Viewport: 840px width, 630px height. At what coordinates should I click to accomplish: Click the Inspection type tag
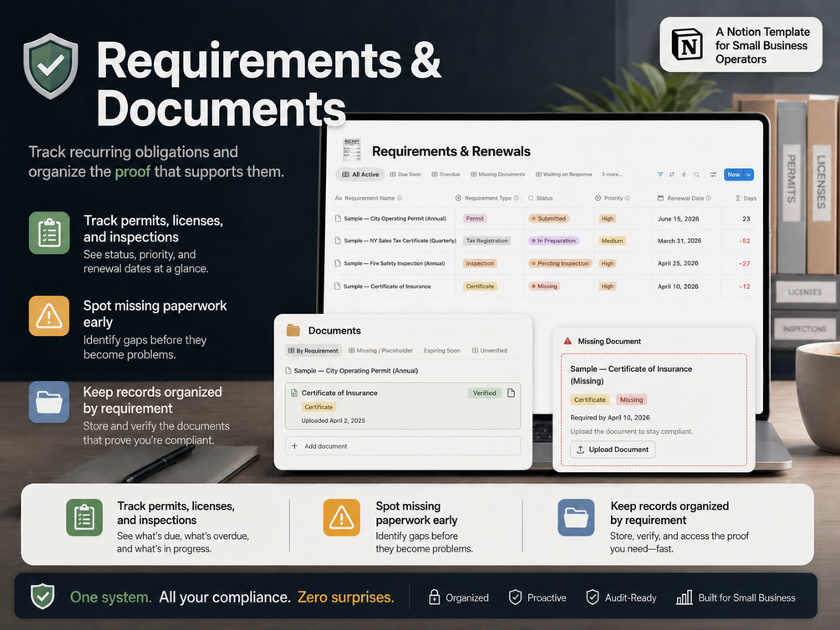(480, 263)
